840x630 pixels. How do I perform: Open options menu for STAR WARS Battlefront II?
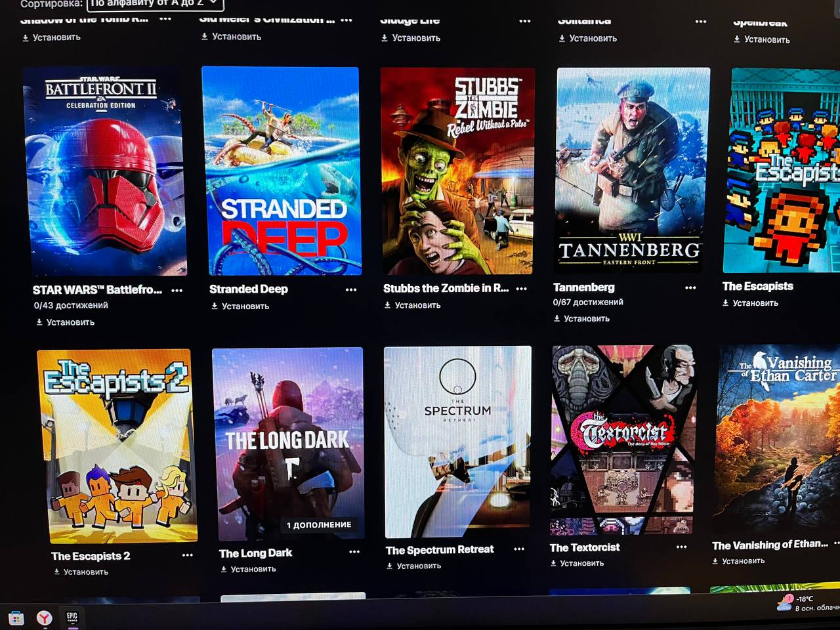[177, 290]
